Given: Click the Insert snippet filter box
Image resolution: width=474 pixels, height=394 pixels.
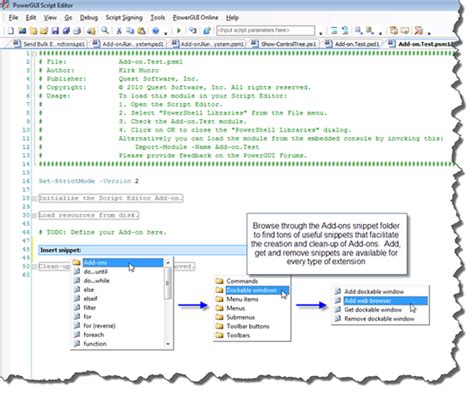Looking at the screenshot, I should click(143, 250).
